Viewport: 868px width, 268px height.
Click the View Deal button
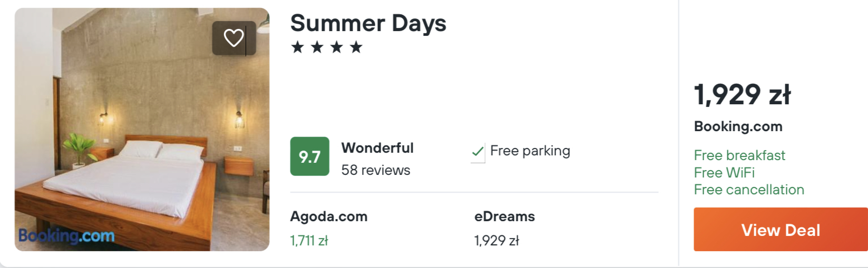click(780, 230)
